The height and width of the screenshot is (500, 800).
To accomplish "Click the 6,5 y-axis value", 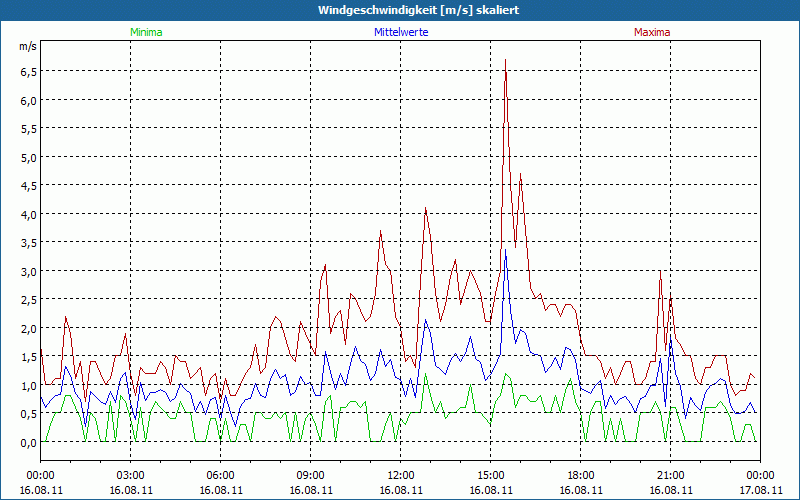I will tap(29, 72).
